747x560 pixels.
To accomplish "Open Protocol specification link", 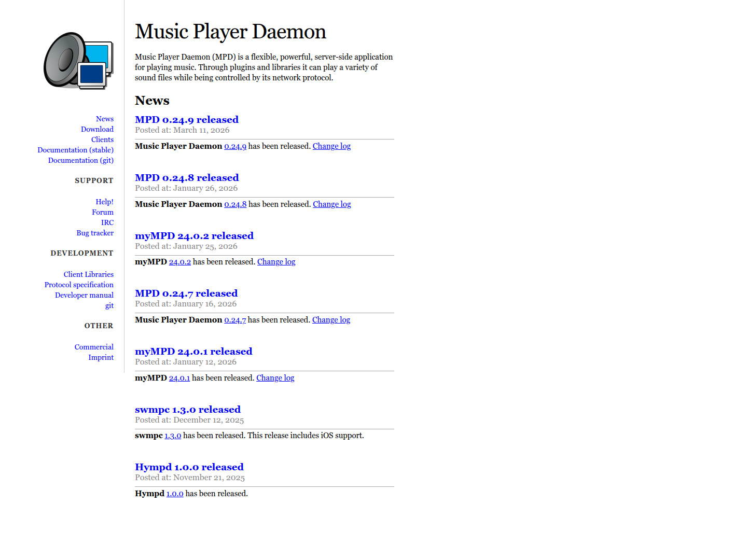I will tap(79, 285).
